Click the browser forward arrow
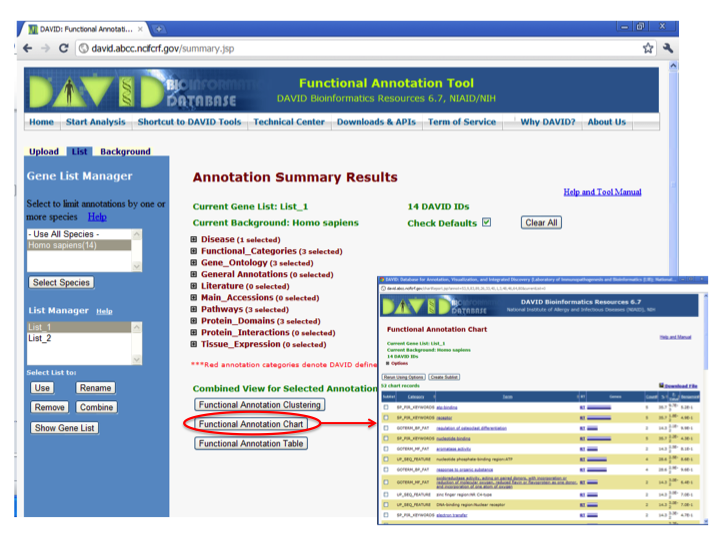This screenshot has height=540, width=720. pyautogui.click(x=46, y=47)
